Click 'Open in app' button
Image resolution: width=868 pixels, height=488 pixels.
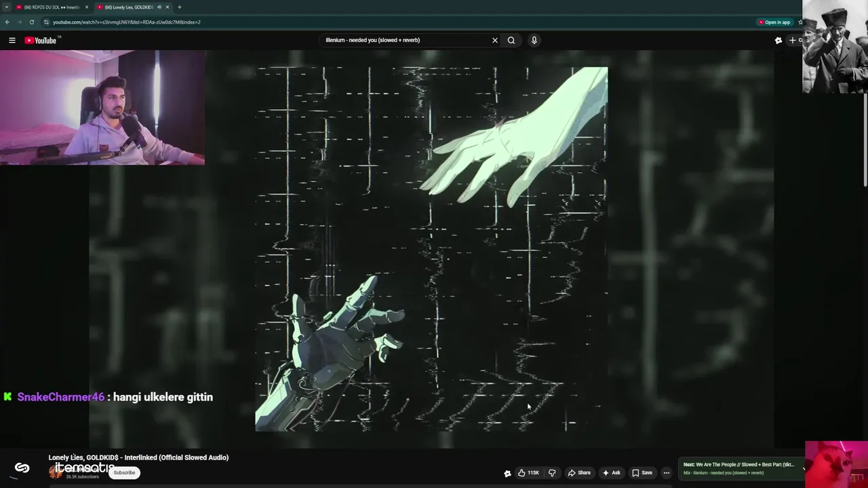click(774, 22)
